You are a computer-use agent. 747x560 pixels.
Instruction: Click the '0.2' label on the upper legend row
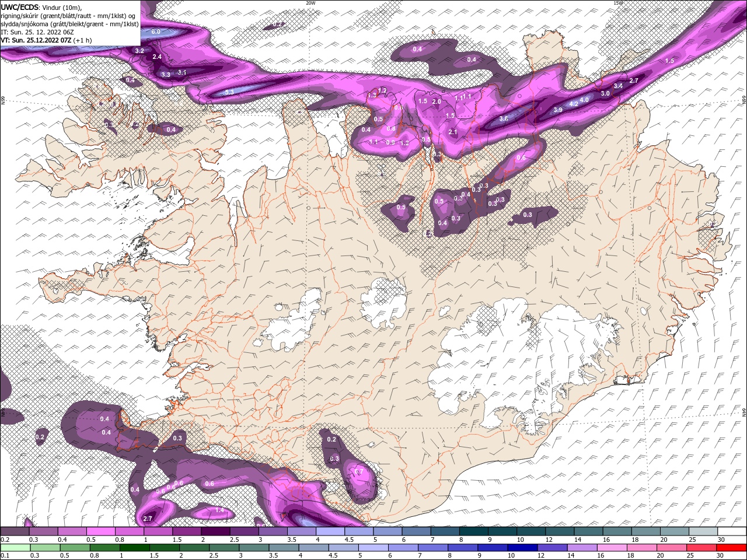[x=5, y=540]
